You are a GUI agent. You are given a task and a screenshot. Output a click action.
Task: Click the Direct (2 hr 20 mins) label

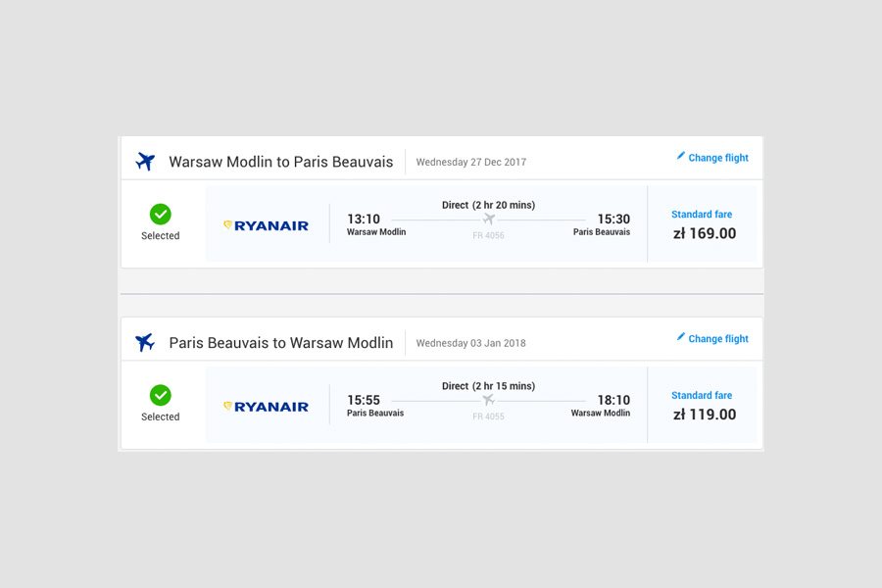coord(488,205)
